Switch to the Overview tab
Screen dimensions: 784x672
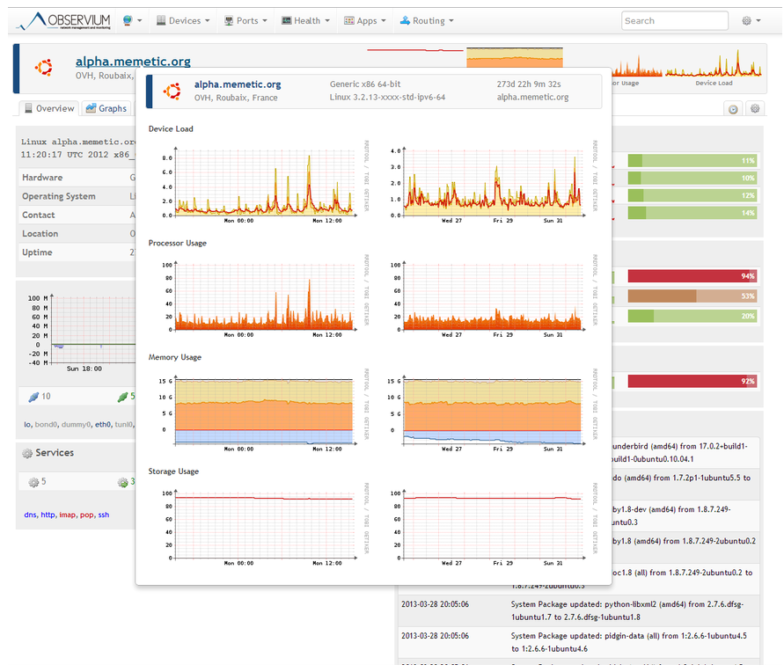point(48,108)
